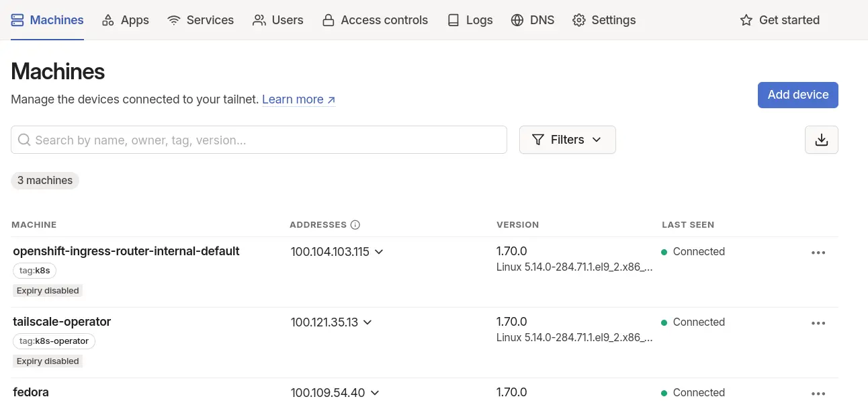This screenshot has width=868, height=401.
Task: Click the machine search input field
Action: pos(259,140)
